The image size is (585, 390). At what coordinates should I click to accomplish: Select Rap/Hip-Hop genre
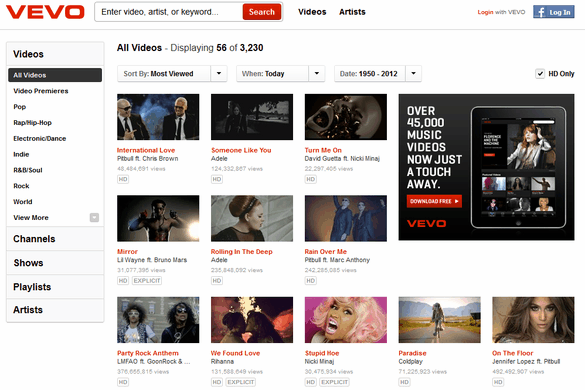32,123
